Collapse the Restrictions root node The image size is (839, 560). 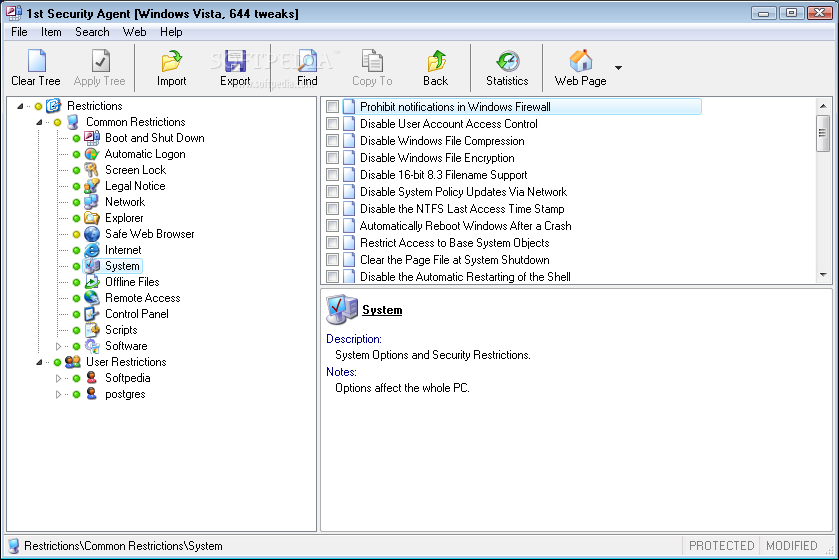pyautogui.click(x=20, y=106)
